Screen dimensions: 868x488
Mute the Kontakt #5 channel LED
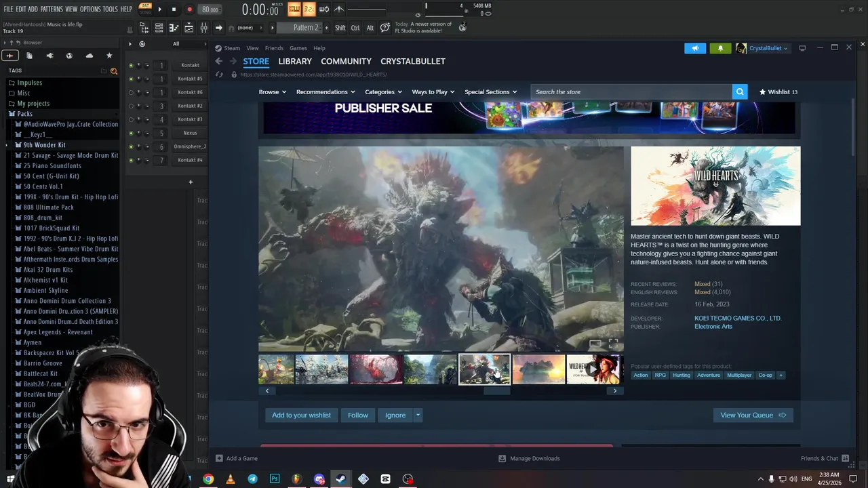[131, 79]
